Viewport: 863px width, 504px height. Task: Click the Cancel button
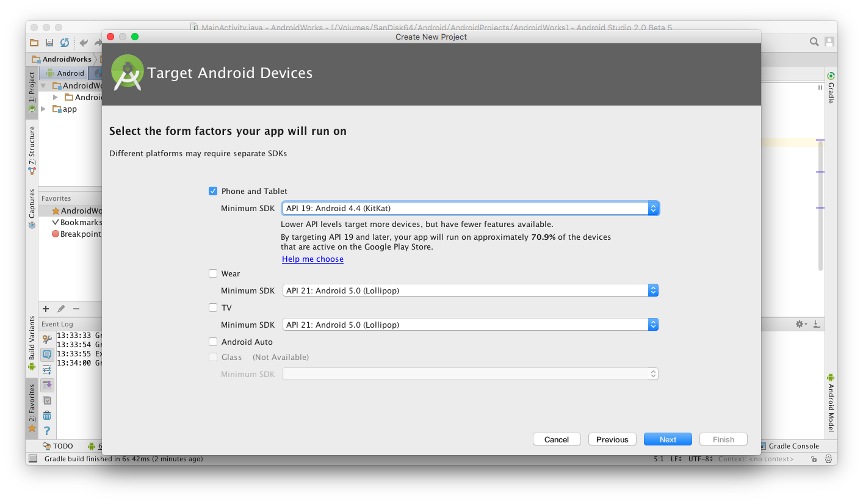(x=557, y=439)
